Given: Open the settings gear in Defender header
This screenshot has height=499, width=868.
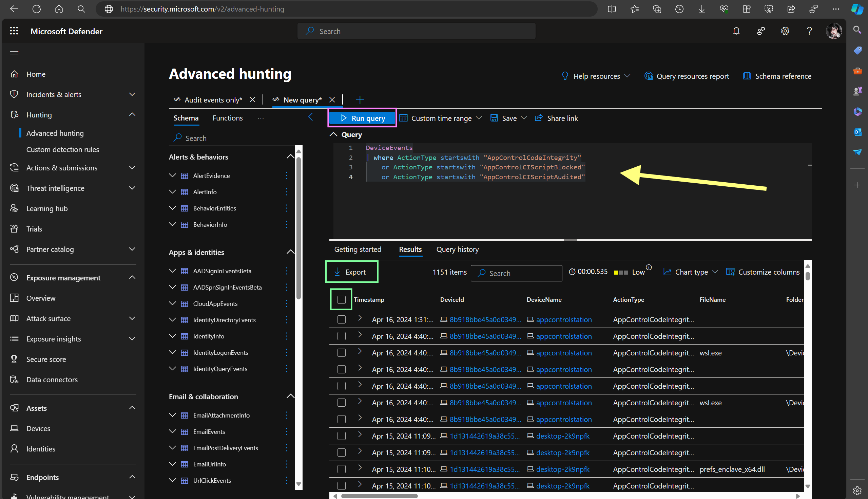Looking at the screenshot, I should [785, 31].
